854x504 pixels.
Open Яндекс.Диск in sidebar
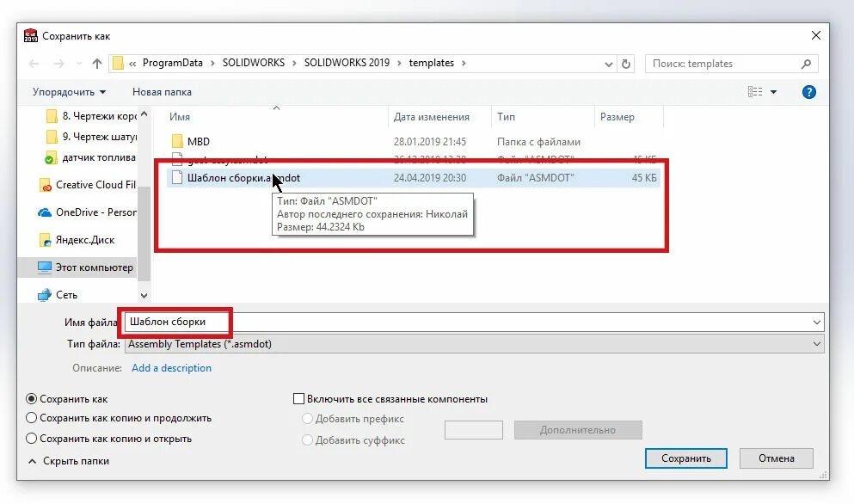coord(77,240)
